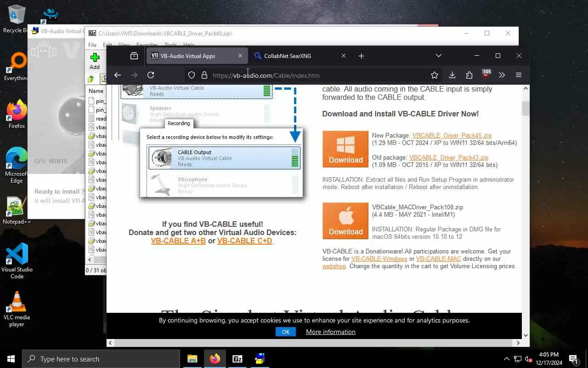Image resolution: width=588 pixels, height=368 pixels.
Task: Open the File menu in 7-Zip
Action: point(92,45)
